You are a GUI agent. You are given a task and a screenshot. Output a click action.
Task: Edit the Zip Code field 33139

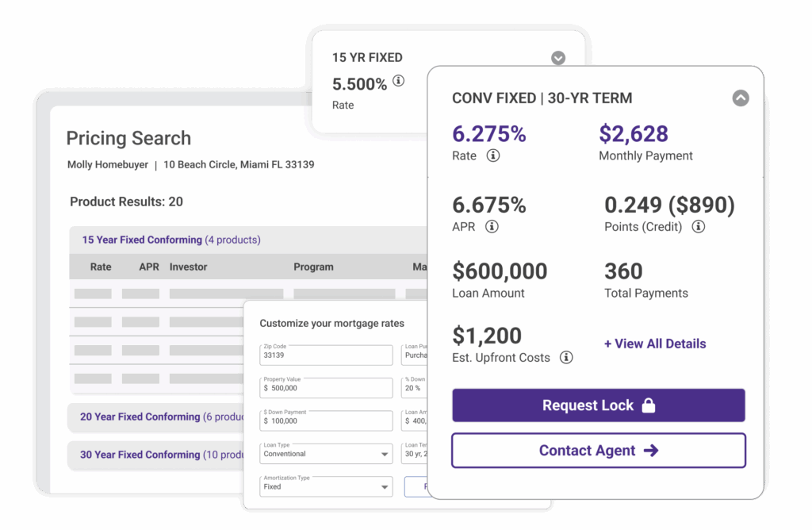(326, 355)
